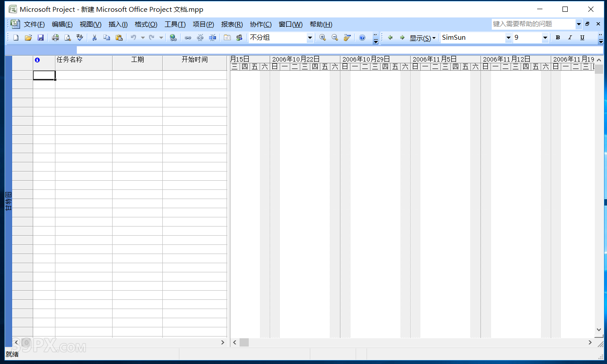Open the 窗口(W) menu

(291, 24)
